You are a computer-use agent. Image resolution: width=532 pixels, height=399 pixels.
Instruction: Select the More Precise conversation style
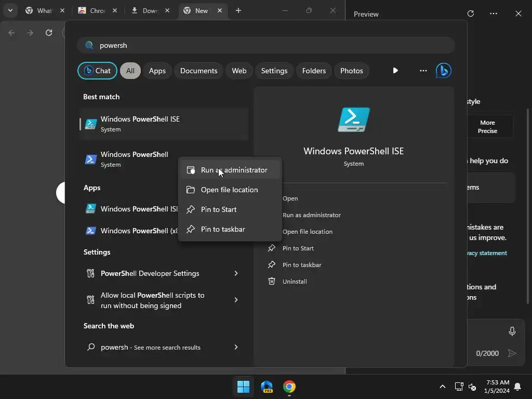coord(487,127)
